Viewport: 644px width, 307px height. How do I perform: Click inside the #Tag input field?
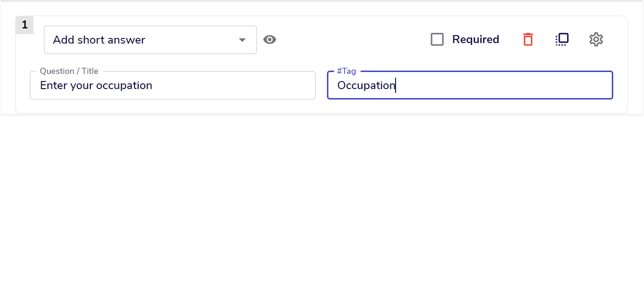pos(470,85)
